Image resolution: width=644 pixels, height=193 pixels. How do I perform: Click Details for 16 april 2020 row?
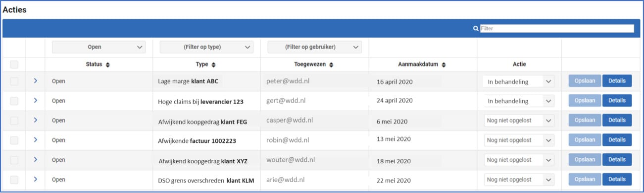(x=617, y=81)
